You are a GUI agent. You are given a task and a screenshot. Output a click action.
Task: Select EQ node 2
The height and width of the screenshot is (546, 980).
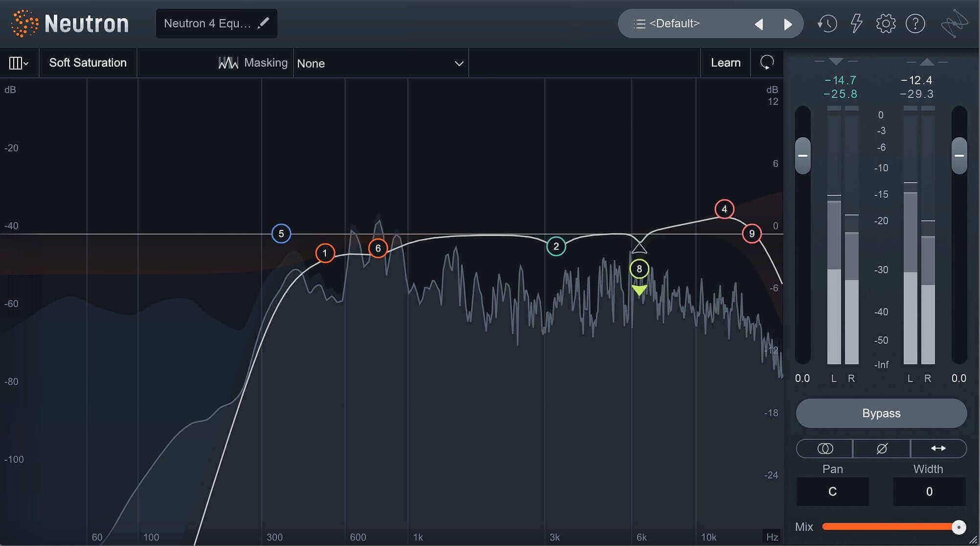coord(556,246)
